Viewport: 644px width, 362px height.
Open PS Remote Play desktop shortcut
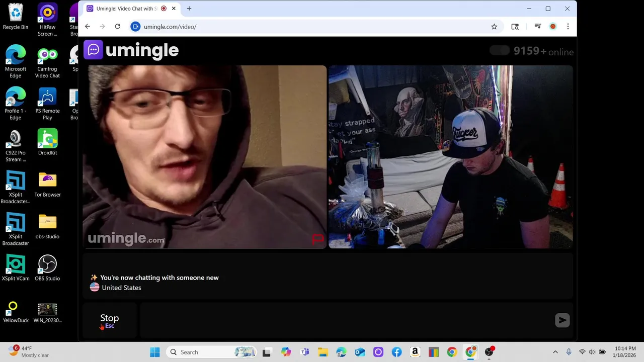[47, 104]
